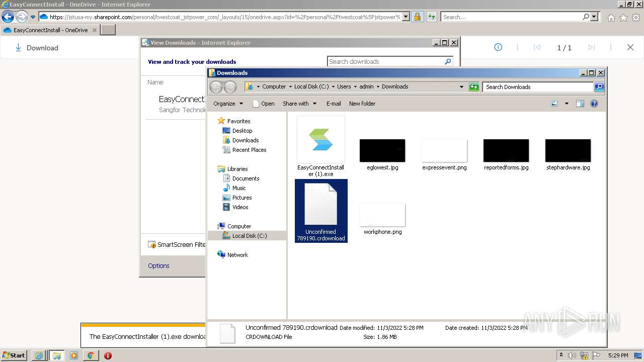Open IE search provider dropdown arrow
This screenshot has width=644, height=362.
(595, 17)
